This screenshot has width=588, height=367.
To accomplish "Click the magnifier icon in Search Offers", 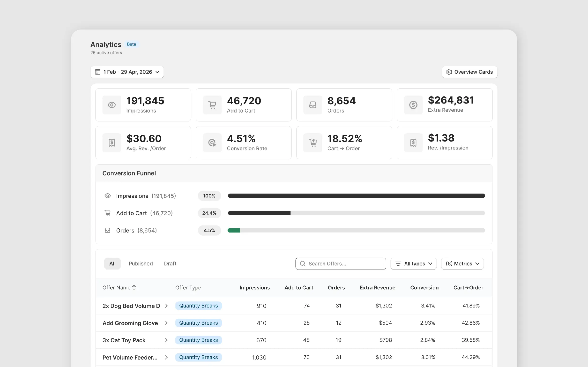I will click(303, 264).
